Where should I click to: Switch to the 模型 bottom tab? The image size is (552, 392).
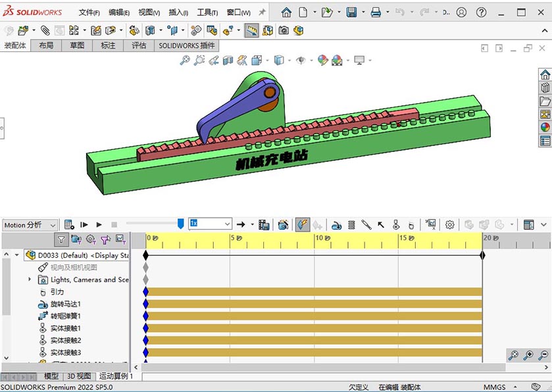51,376
